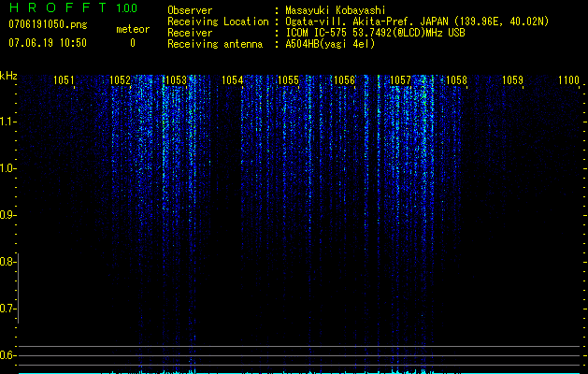Click the 1.1 kHz frequency tick label
Screen dimensions: 588x374
pyautogui.click(x=7, y=122)
